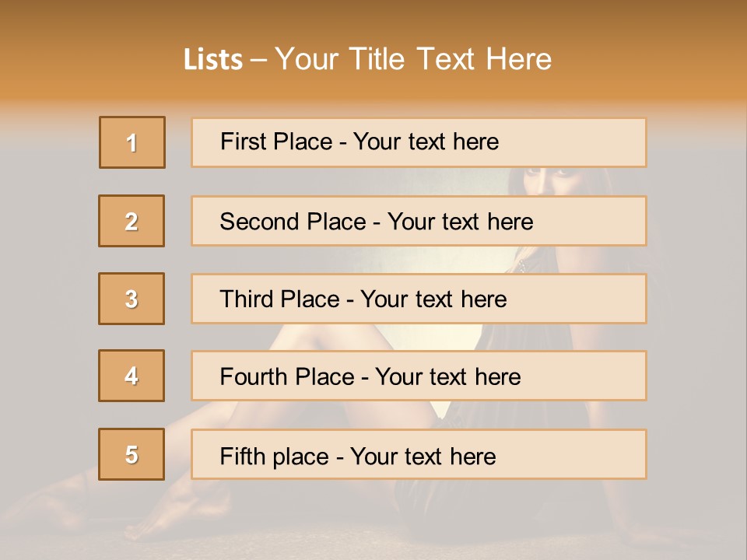The image size is (747, 560).
Task: Click the number 3 box
Action: tap(132, 299)
